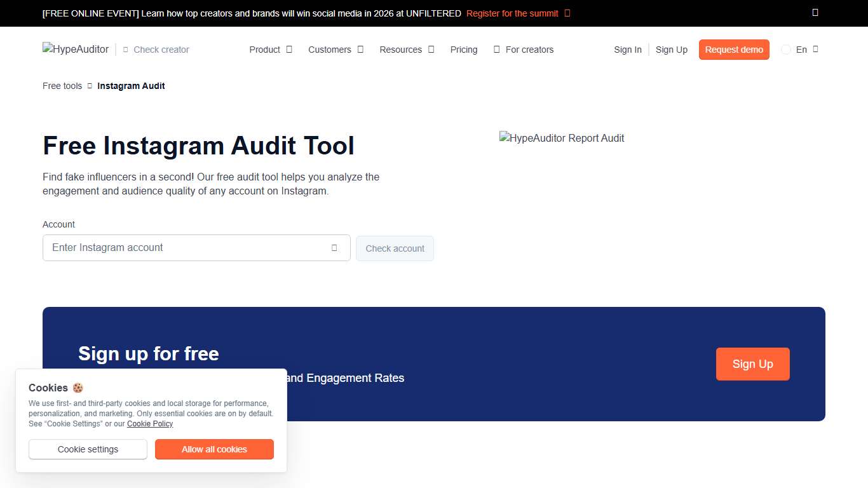Viewport: 868px width, 488px height.
Task: Select Pricing in the navigation bar
Action: [463, 50]
